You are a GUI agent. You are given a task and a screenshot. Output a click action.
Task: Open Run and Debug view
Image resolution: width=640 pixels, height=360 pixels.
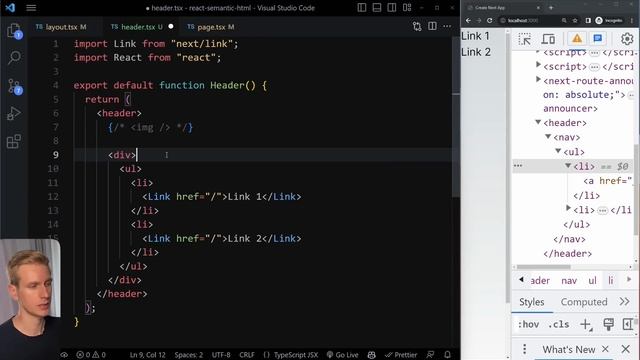pyautogui.click(x=14, y=113)
